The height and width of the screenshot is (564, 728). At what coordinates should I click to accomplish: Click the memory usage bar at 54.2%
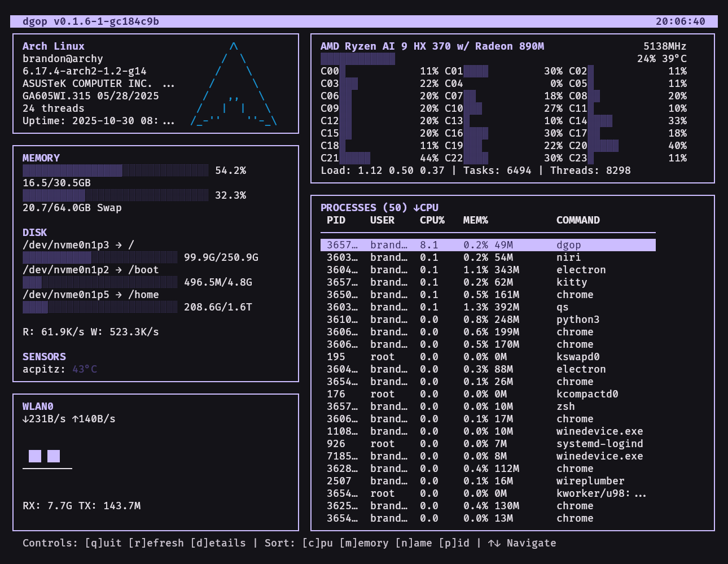(x=115, y=170)
